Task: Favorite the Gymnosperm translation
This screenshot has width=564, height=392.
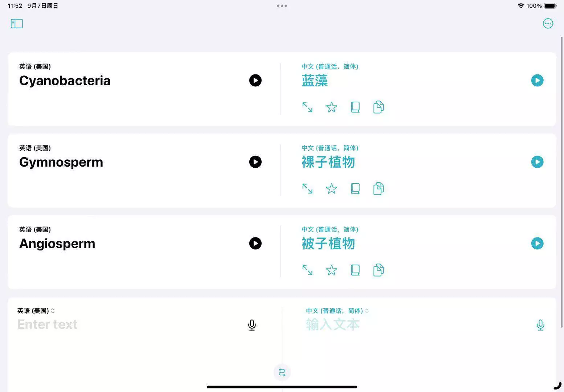Action: coord(331,189)
